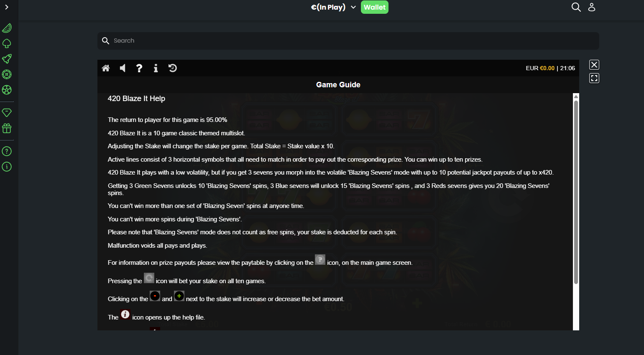Select the spade card games sidebar icon
644x355 pixels.
coord(7,43)
